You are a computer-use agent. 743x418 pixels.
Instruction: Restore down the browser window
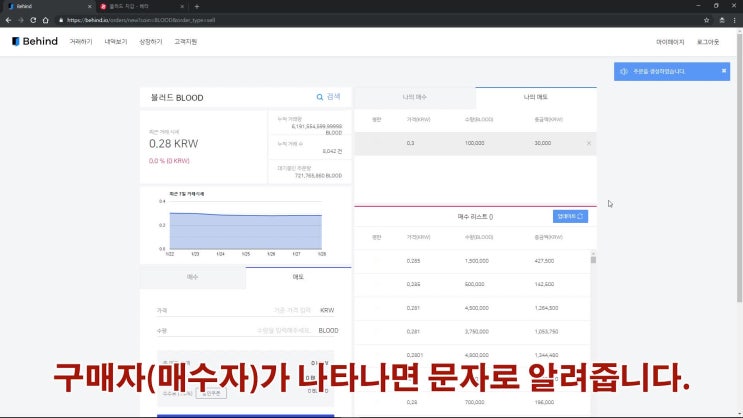pyautogui.click(x=716, y=6)
